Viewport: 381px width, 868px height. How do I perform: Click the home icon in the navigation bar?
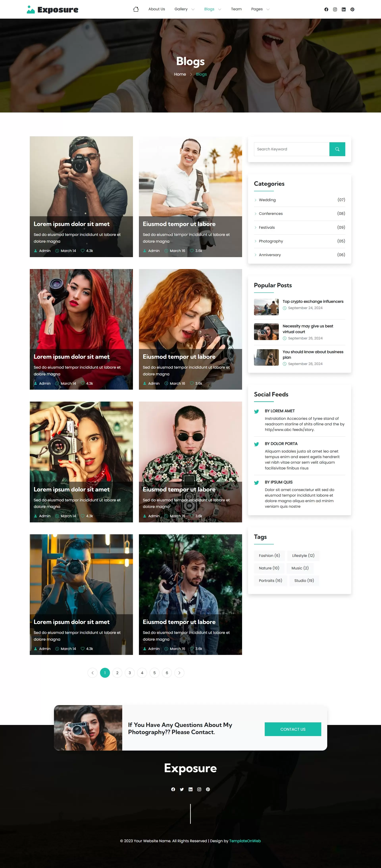[x=136, y=9]
